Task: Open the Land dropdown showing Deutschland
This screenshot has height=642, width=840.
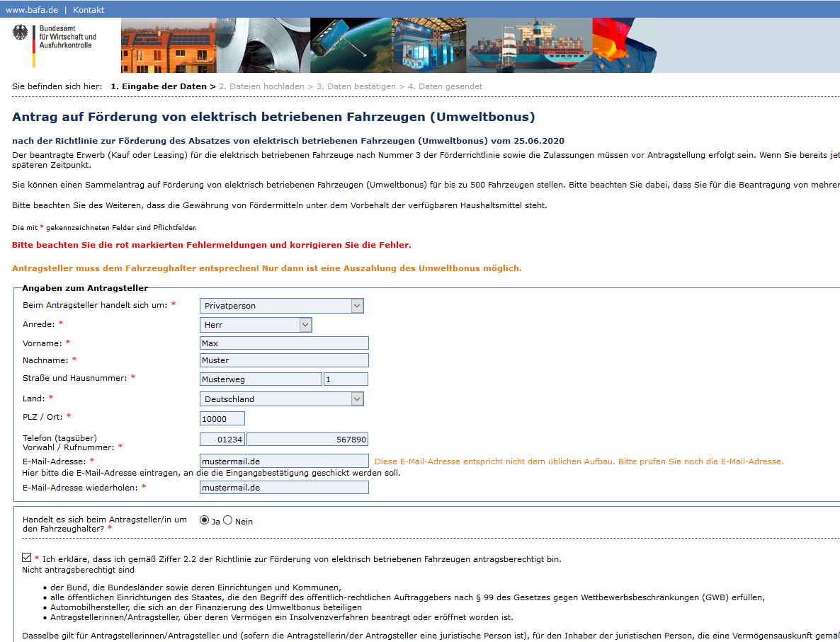Action: point(282,399)
